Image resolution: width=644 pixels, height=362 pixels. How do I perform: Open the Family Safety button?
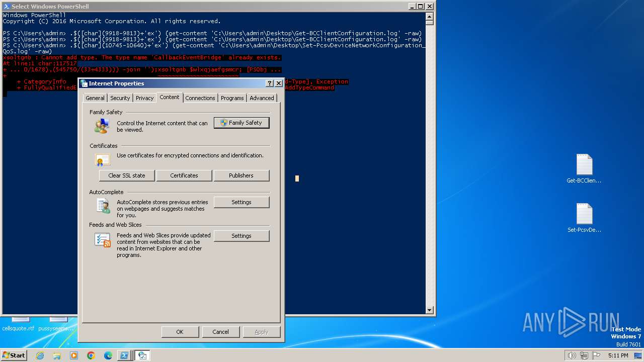tap(242, 123)
